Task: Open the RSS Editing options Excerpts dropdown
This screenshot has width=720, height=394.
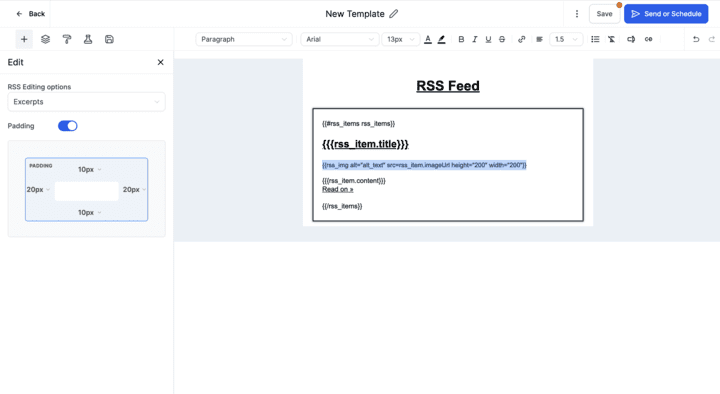Action: click(86, 102)
